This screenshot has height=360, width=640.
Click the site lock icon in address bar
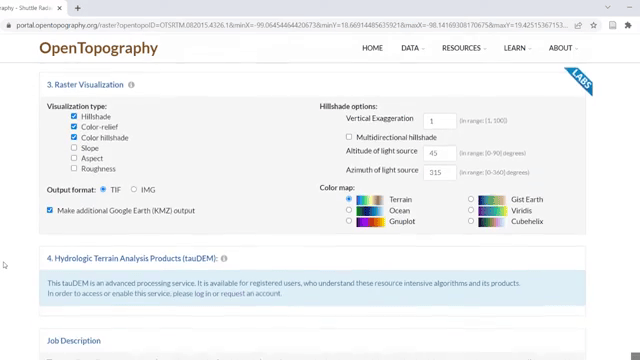[x=9, y=25]
